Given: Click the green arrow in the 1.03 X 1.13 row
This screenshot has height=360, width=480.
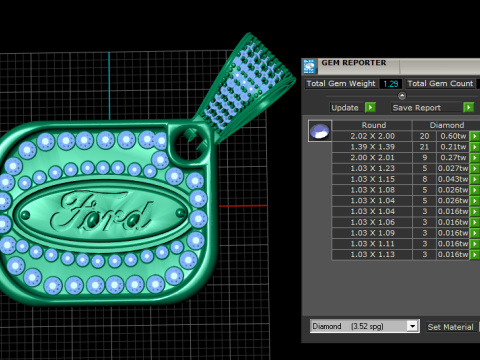Looking at the screenshot, I should [x=475, y=254].
